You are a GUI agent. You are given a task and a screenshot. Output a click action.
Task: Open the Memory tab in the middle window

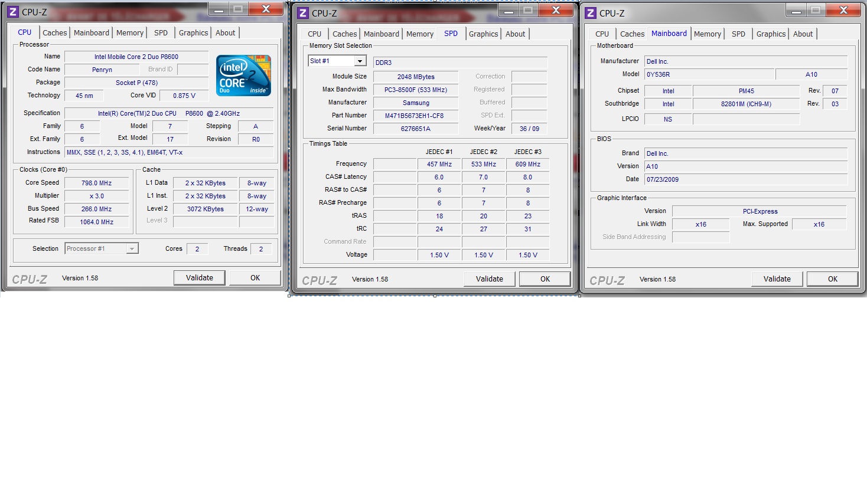click(x=420, y=34)
